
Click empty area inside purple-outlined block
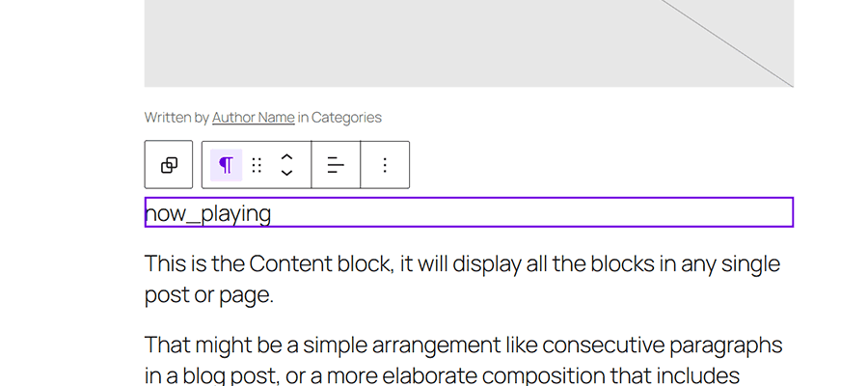[530, 213]
